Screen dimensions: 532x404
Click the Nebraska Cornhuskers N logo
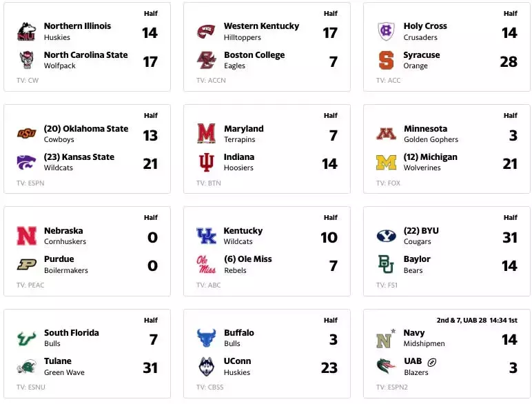26,236
